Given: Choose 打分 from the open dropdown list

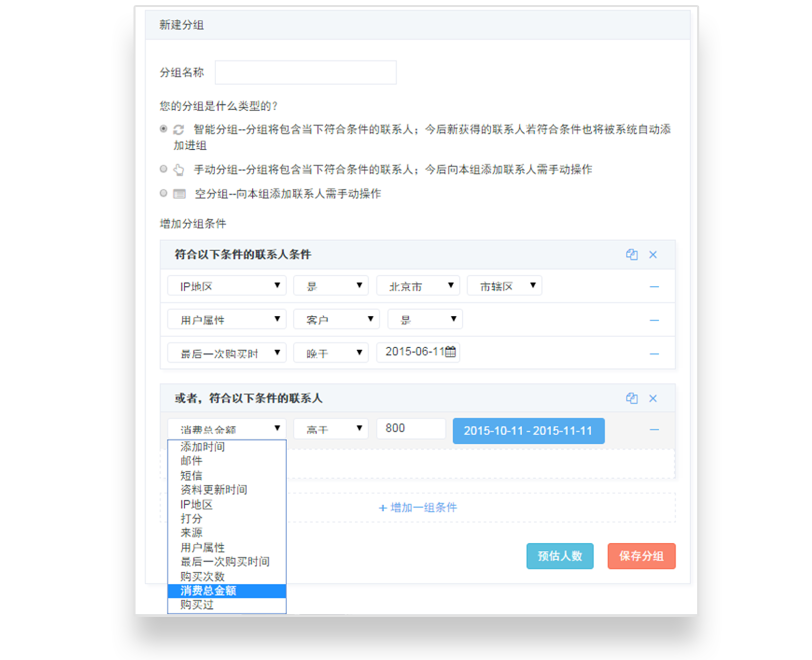Looking at the screenshot, I should [227, 519].
